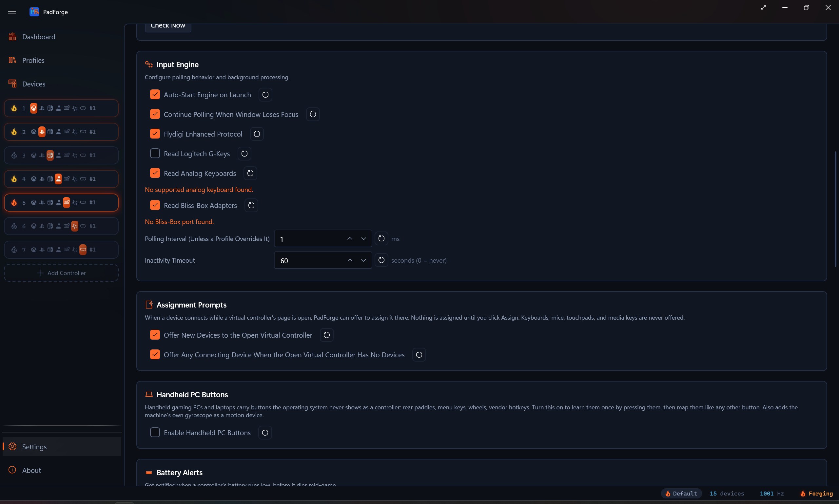The width and height of the screenshot is (839, 504).
Task: Reset the Inactivity Timeout value
Action: 381,260
